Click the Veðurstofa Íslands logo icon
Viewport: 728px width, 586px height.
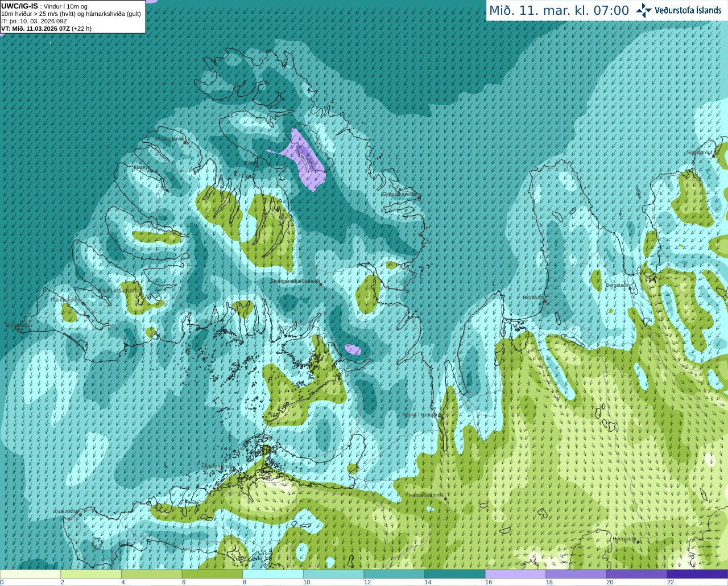[x=644, y=10]
